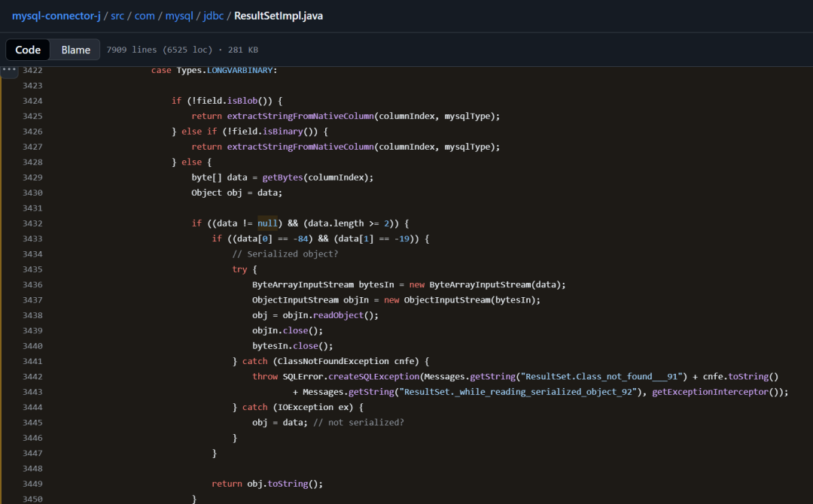The image size is (813, 504).
Task: Open the line actions ellipsis menu
Action: (9, 70)
